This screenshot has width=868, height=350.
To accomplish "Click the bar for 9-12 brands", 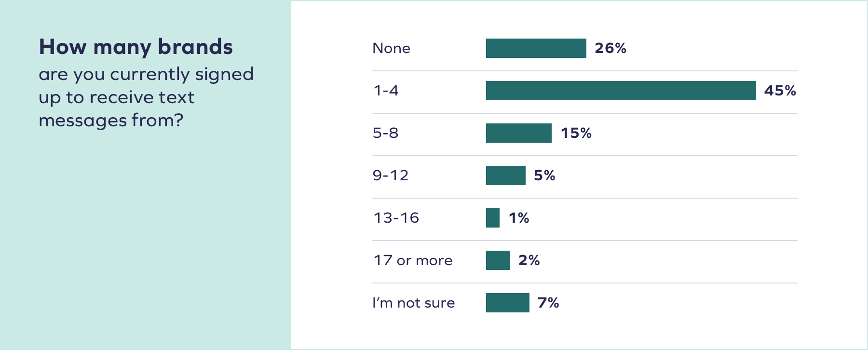I will point(505,175).
